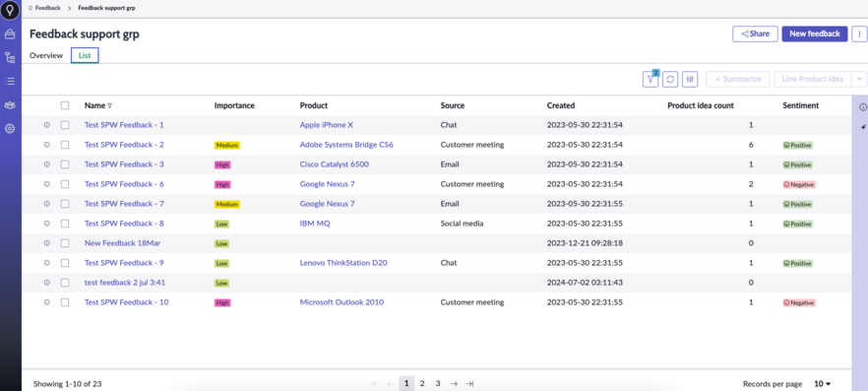Open the column personalization sliders icon
This screenshot has height=391, width=868.
tap(690, 79)
